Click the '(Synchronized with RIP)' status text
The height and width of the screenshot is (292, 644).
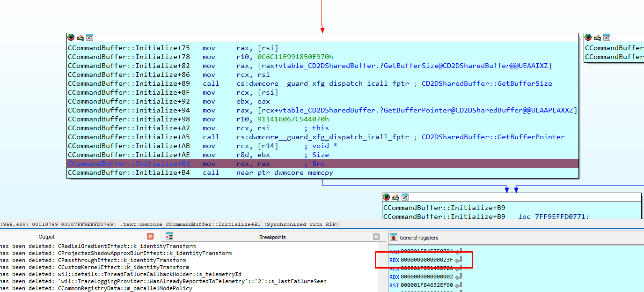pyautogui.click(x=302, y=224)
